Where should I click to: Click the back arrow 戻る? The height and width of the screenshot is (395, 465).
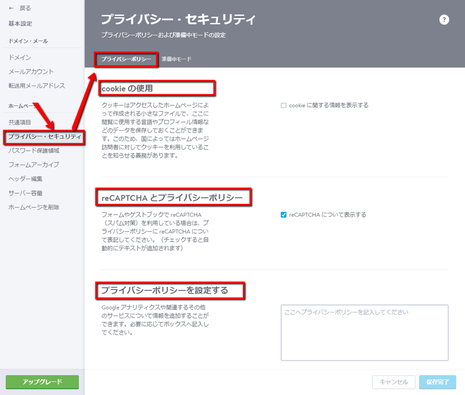(20, 8)
